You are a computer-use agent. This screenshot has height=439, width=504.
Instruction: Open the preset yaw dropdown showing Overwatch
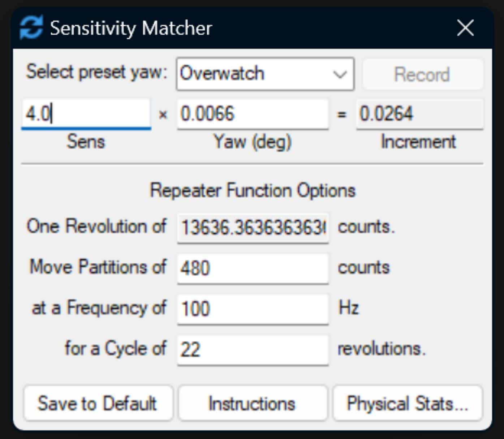click(265, 74)
